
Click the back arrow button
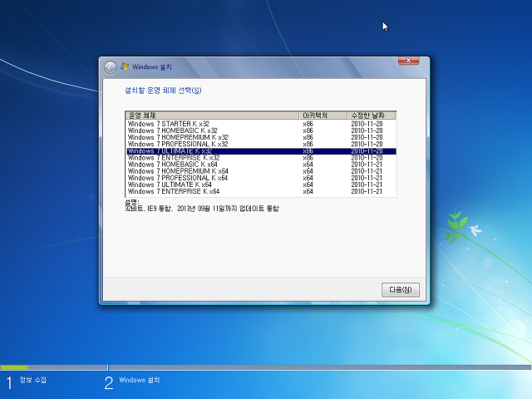click(111, 67)
